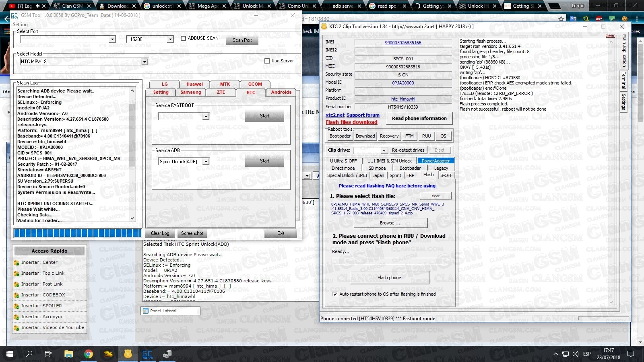Open S-OFF tab in XTC 2 Clip
Screen dimensions: 644x362
[x=446, y=175]
